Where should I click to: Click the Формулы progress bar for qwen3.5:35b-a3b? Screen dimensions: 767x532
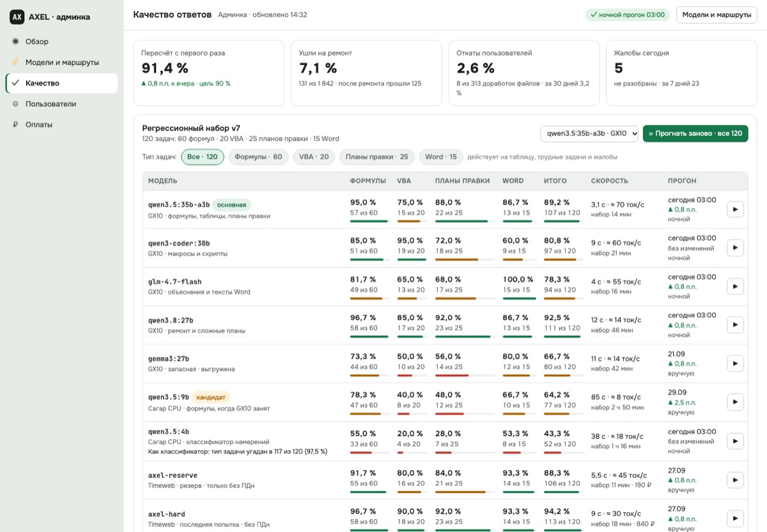coord(369,222)
